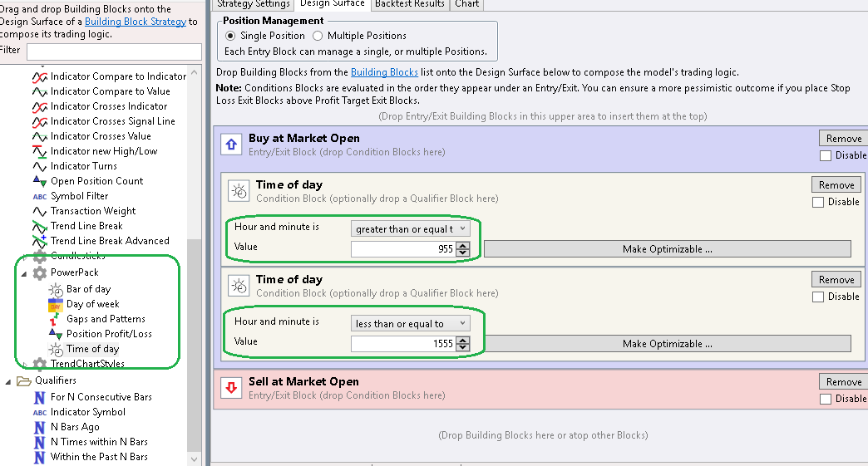Select Position Profit/Loss block icon

point(56,334)
